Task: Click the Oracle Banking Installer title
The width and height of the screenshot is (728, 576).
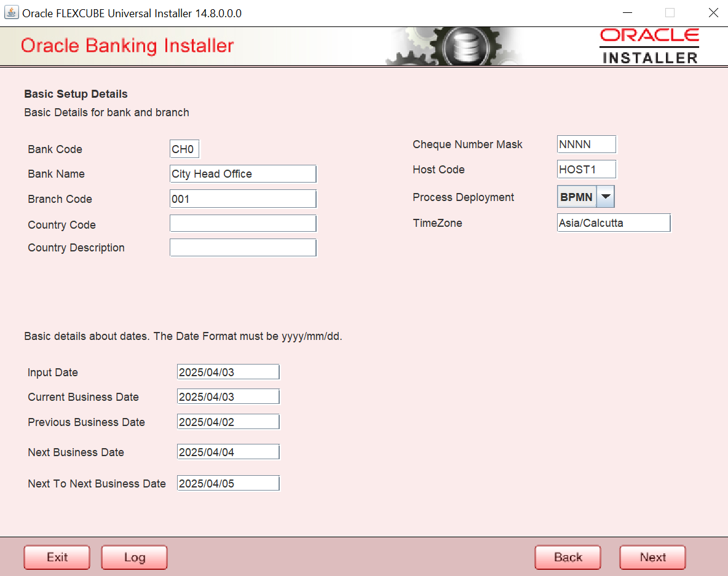Action: click(x=127, y=45)
